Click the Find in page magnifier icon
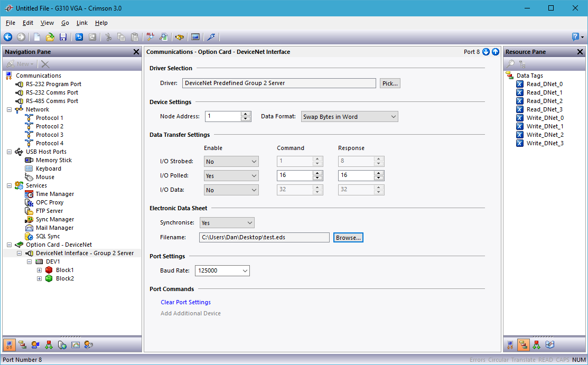 tap(163, 37)
